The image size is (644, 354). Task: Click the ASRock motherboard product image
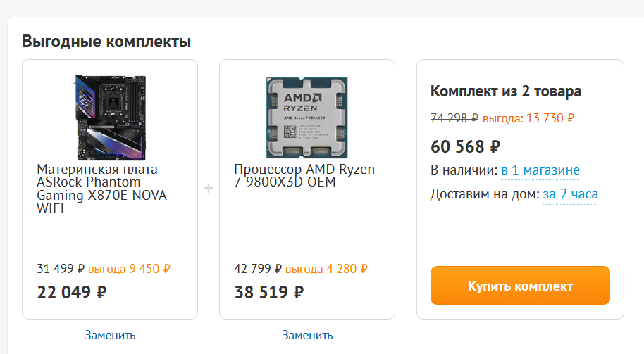(x=110, y=116)
